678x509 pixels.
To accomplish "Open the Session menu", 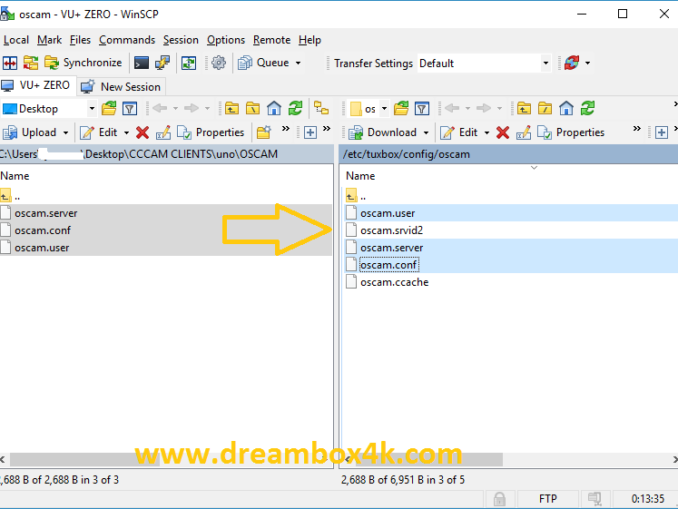I will pos(181,40).
